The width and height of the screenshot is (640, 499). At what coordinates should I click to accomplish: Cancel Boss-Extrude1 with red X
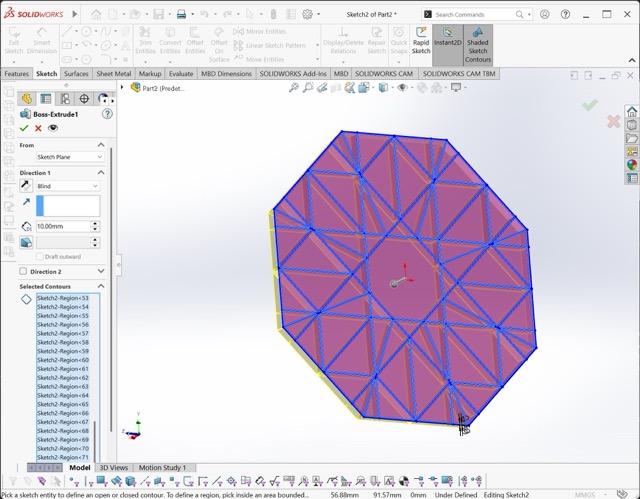(38, 128)
